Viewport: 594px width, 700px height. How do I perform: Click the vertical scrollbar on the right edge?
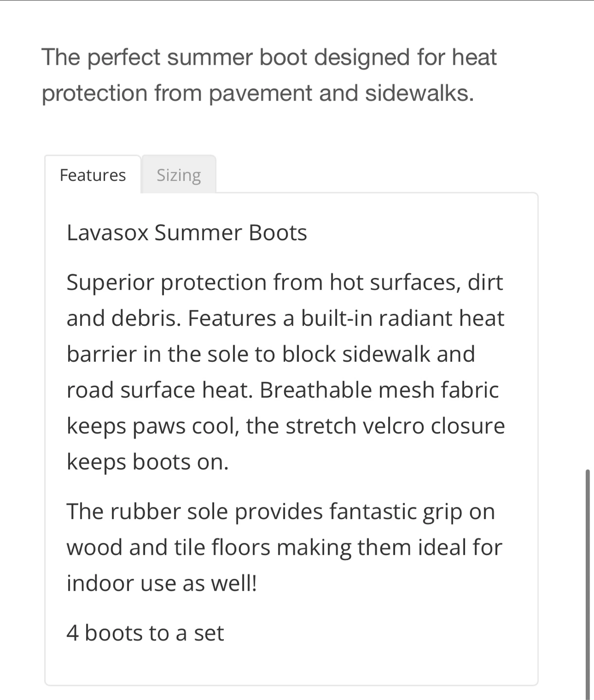(x=588, y=583)
